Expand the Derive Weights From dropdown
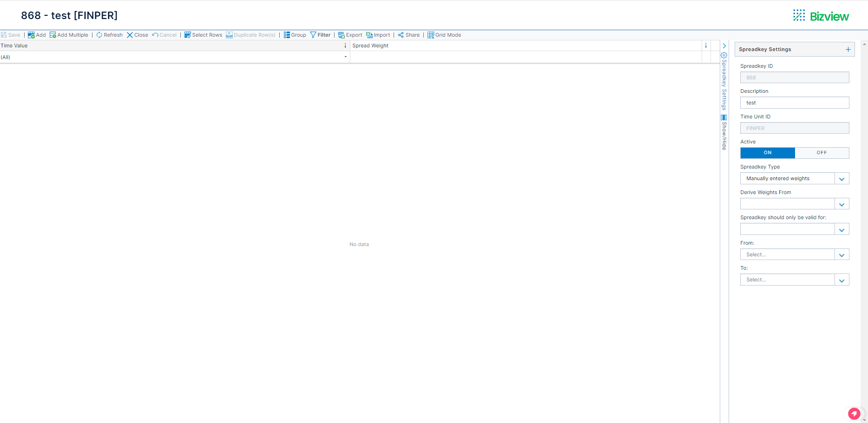868x423 pixels. point(842,204)
